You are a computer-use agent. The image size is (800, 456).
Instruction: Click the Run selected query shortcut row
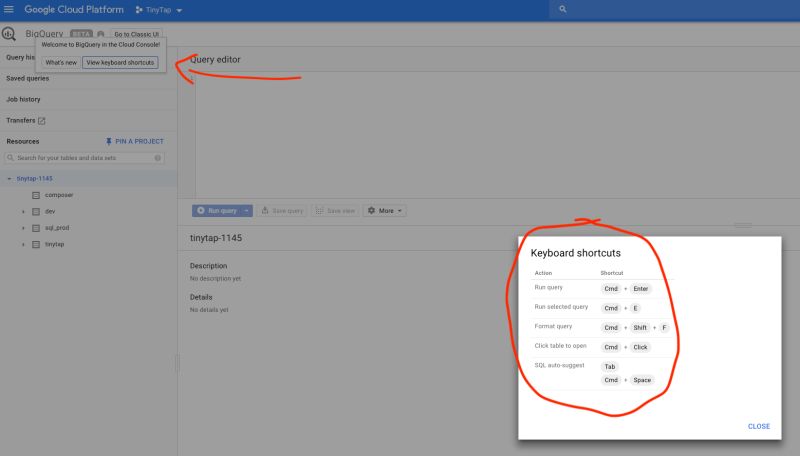pyautogui.click(x=602, y=308)
